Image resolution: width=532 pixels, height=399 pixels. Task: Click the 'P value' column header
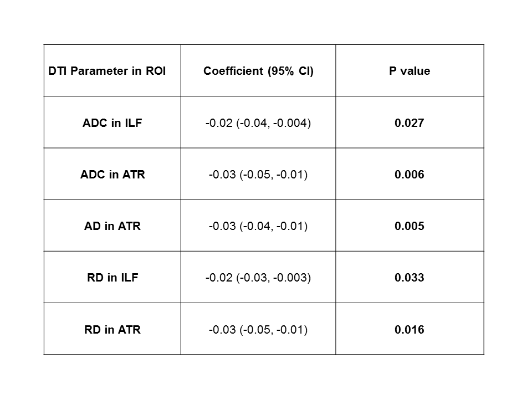tap(409, 71)
